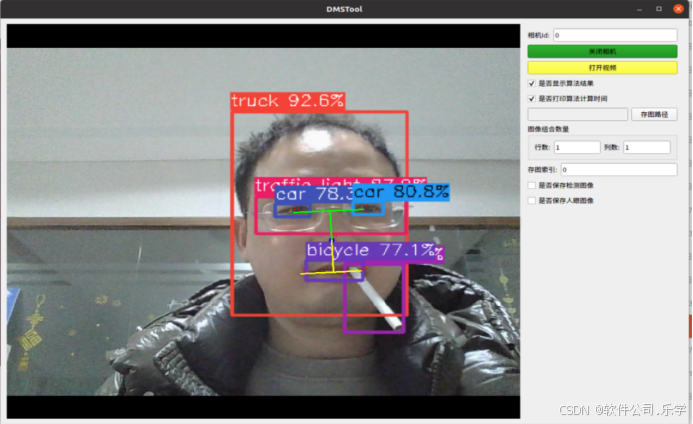Enable 是否保存人眼图像 checkbox

[532, 201]
